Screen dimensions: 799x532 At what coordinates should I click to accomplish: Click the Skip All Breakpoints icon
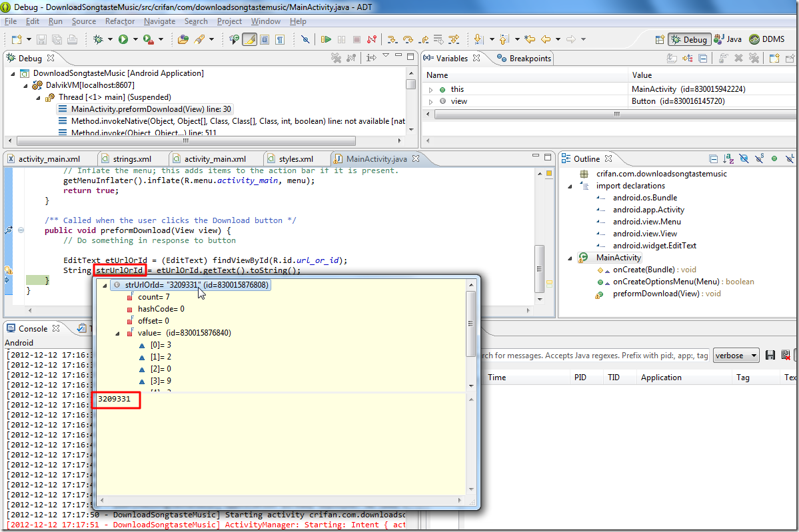tap(305, 39)
